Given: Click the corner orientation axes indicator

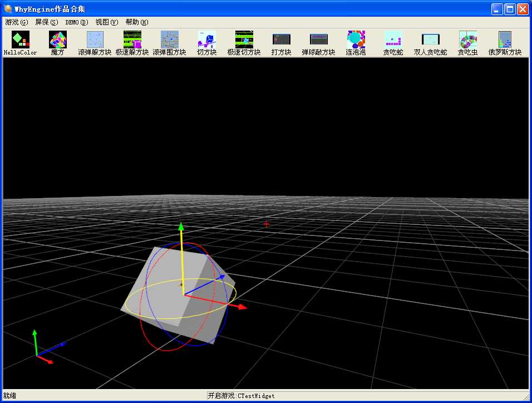Looking at the screenshot, I should click(37, 355).
